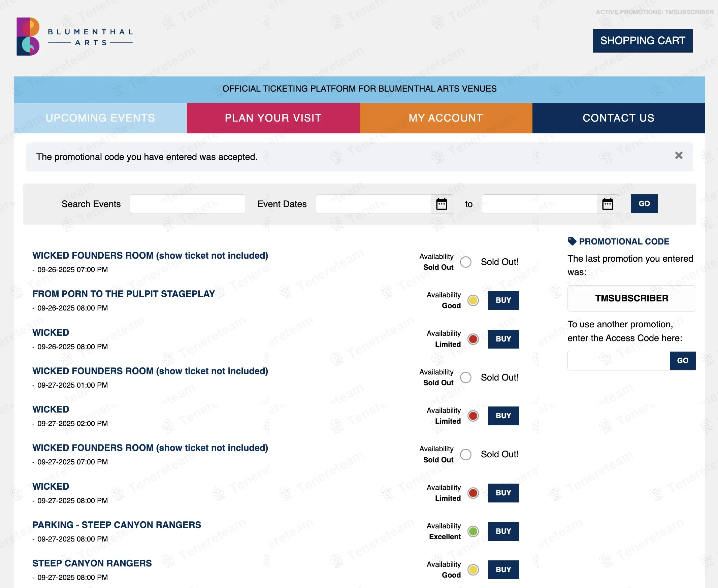Buy Parking - Steep Canyon Rangers pass
Screen dimensions: 718x588
[503, 531]
